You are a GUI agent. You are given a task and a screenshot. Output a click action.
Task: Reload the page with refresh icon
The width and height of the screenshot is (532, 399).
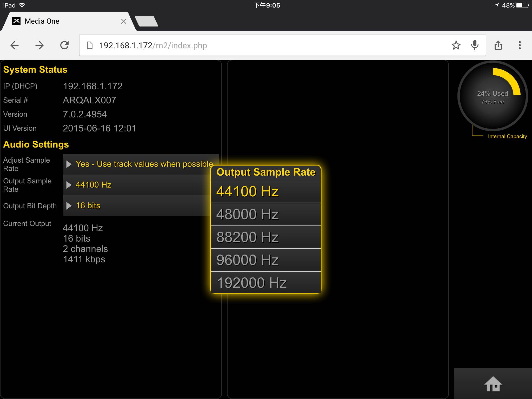pos(64,45)
